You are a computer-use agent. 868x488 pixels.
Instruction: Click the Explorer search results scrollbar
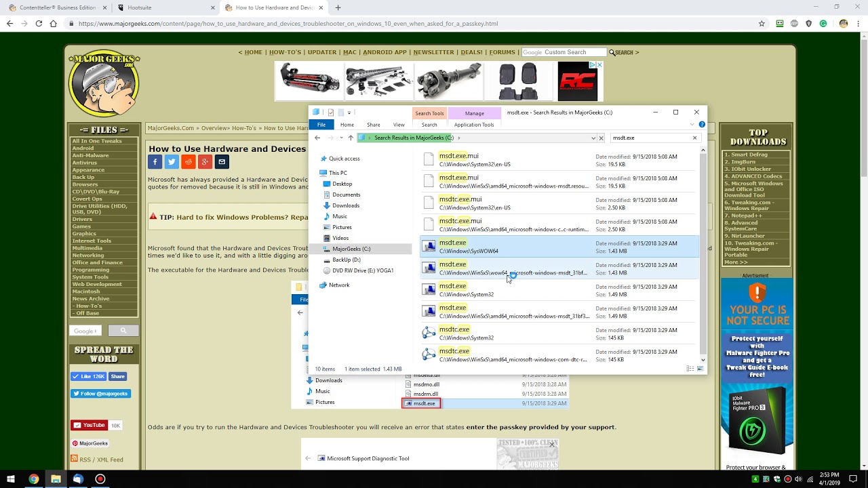703,253
